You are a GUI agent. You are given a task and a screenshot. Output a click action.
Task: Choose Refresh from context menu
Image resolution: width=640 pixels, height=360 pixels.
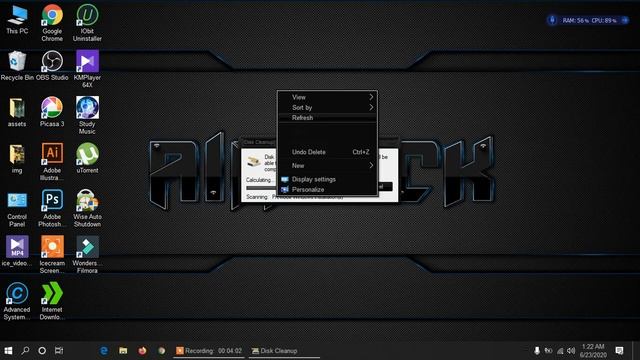[327, 118]
